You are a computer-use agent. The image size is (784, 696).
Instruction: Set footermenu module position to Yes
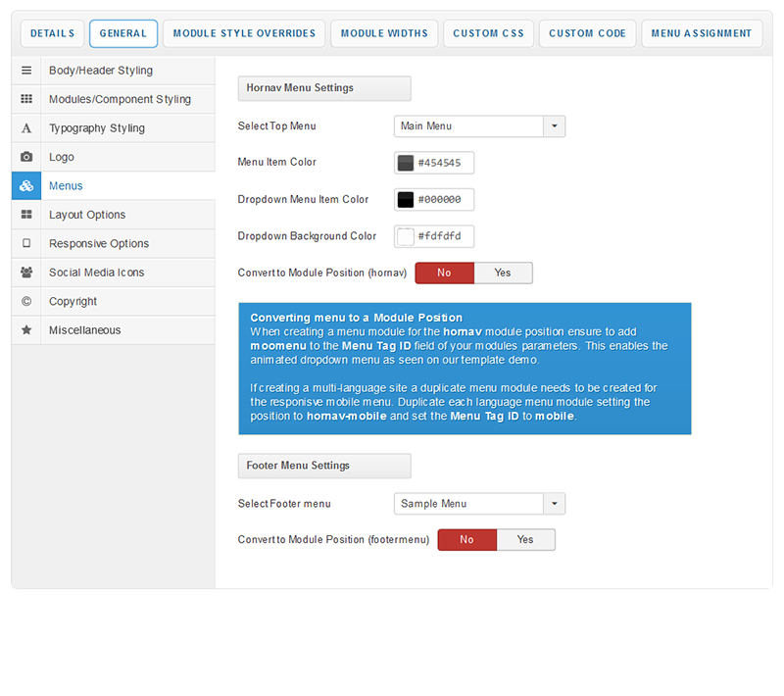[x=525, y=539]
